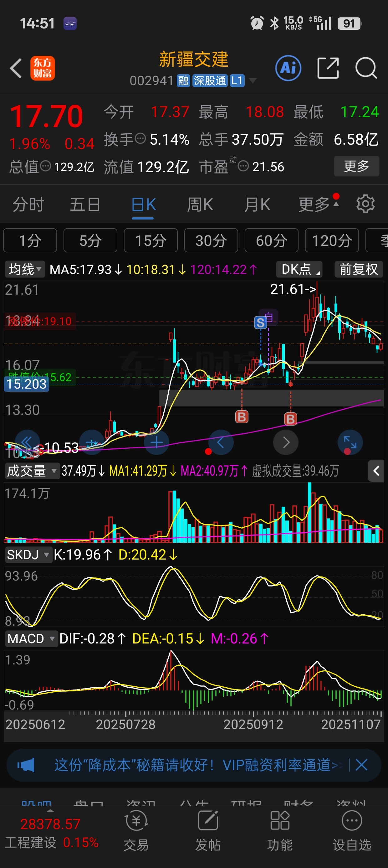Select 5分 period button
This screenshot has height=868, width=388.
pos(90,240)
